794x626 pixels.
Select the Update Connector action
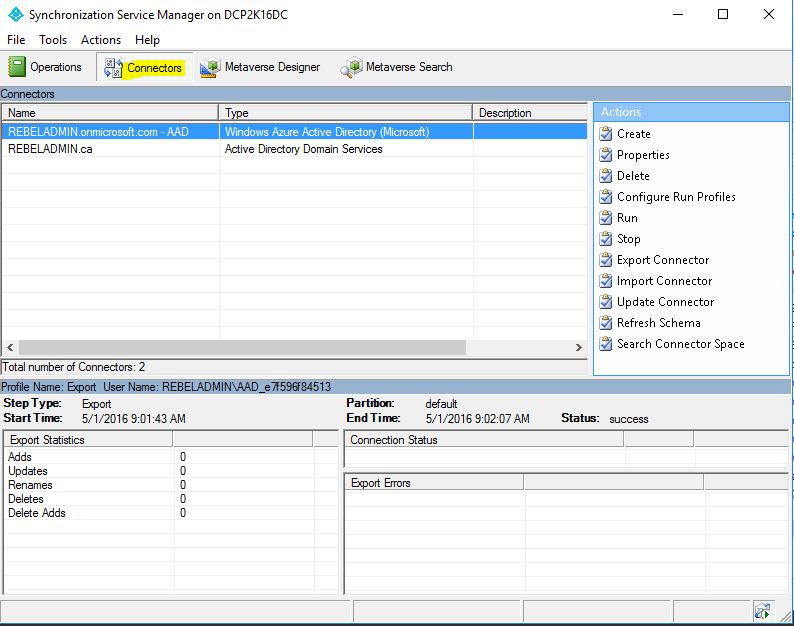tap(665, 302)
